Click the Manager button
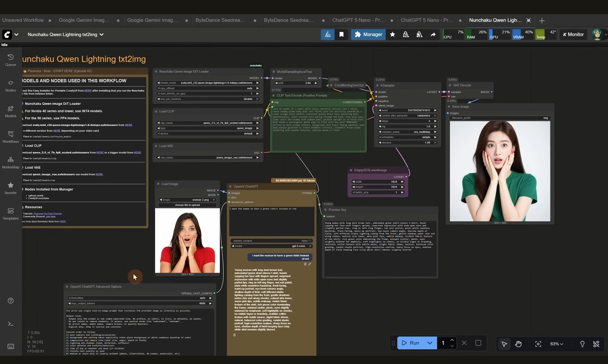The height and width of the screenshot is (364, 608). 368,34
